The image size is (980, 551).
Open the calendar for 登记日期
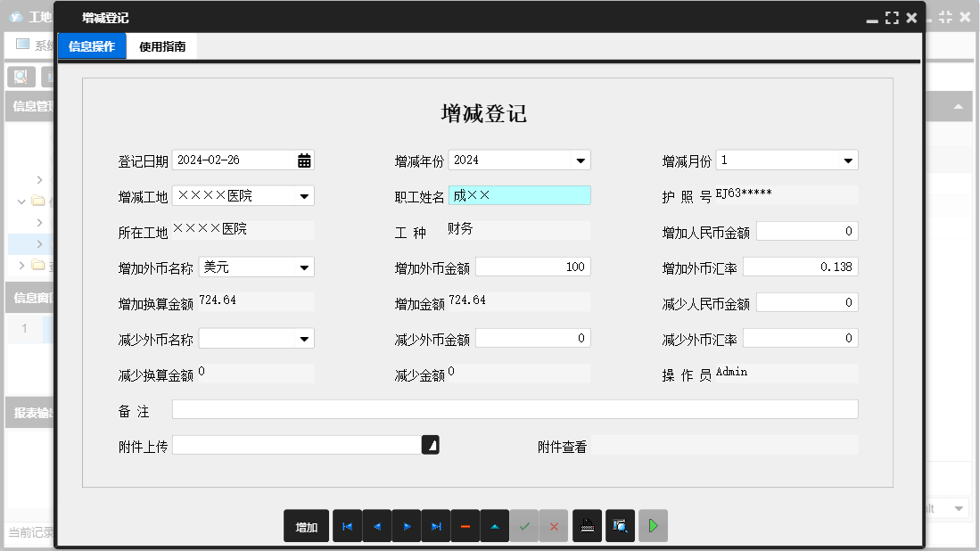click(304, 160)
